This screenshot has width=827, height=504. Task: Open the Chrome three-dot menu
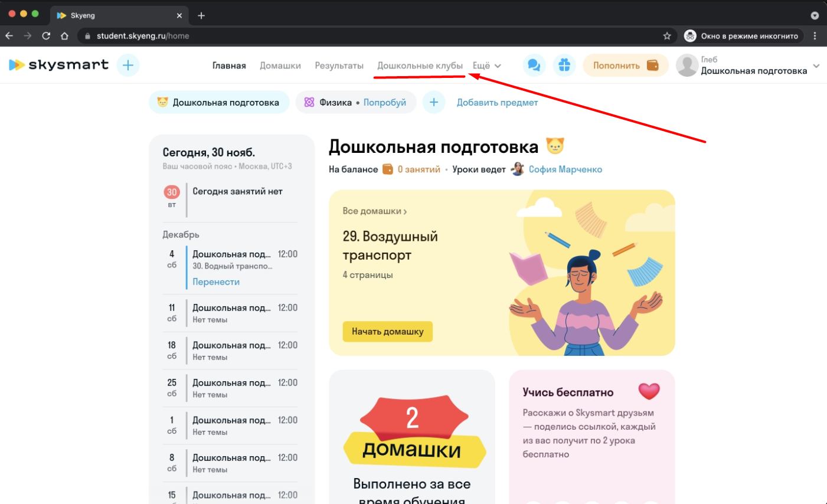(x=815, y=36)
